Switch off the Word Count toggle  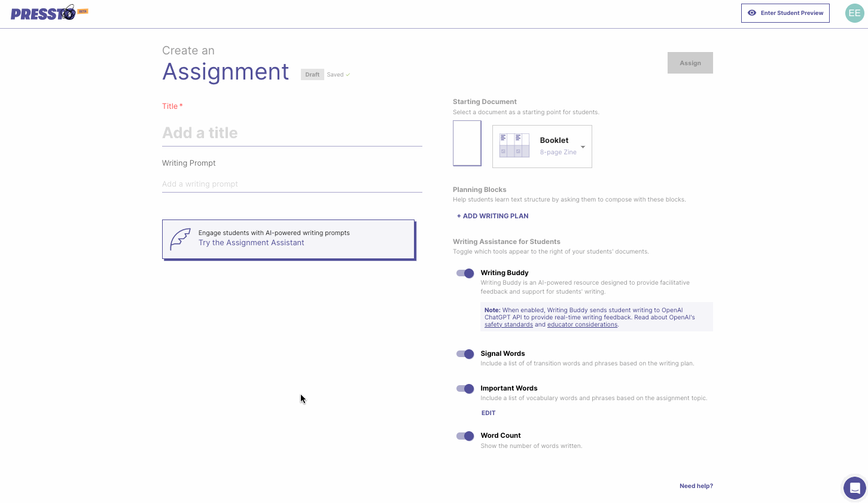point(465,436)
